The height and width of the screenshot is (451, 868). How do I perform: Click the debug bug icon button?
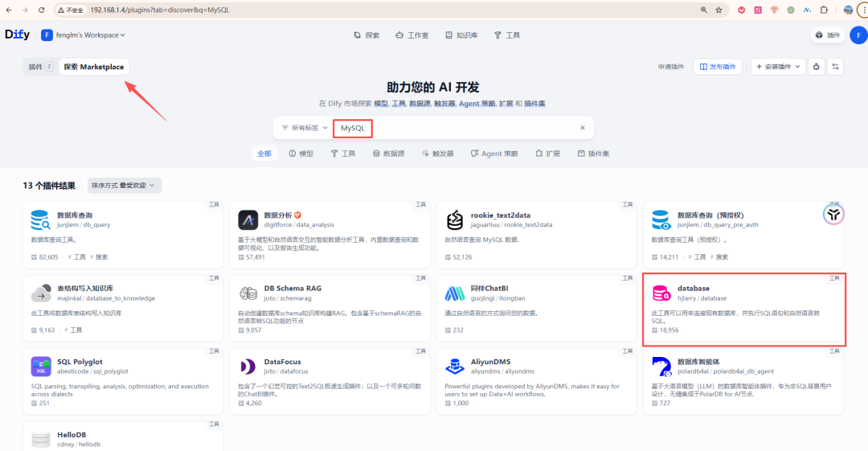click(817, 67)
